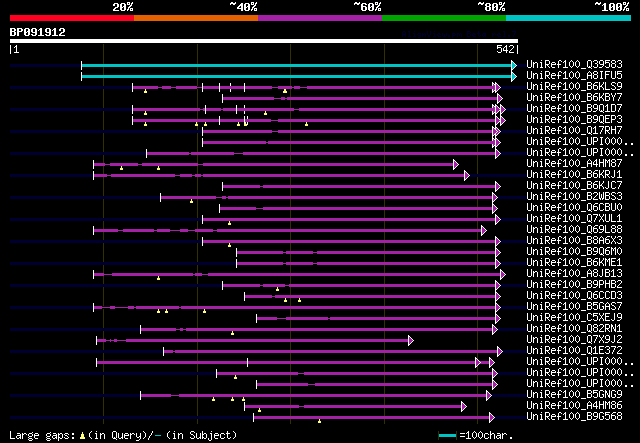The width and height of the screenshot is (640, 443).
Task: Open the UniRef100_B9Q1D7 entry
Action: tap(574, 109)
